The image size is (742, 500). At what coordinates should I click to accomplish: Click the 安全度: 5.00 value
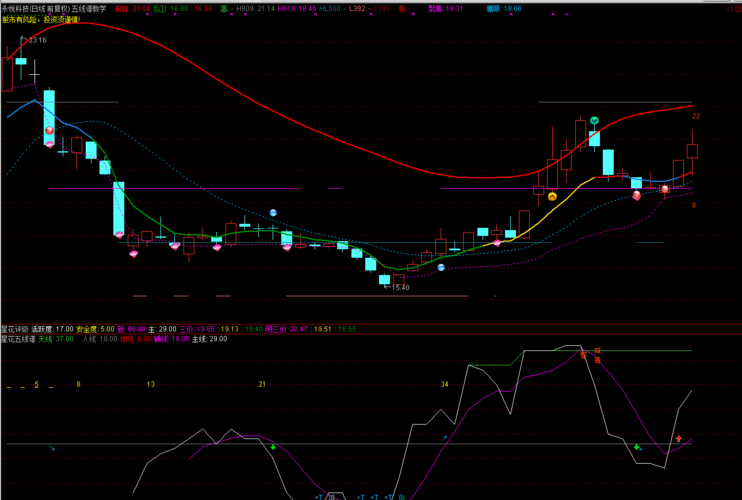click(x=95, y=329)
